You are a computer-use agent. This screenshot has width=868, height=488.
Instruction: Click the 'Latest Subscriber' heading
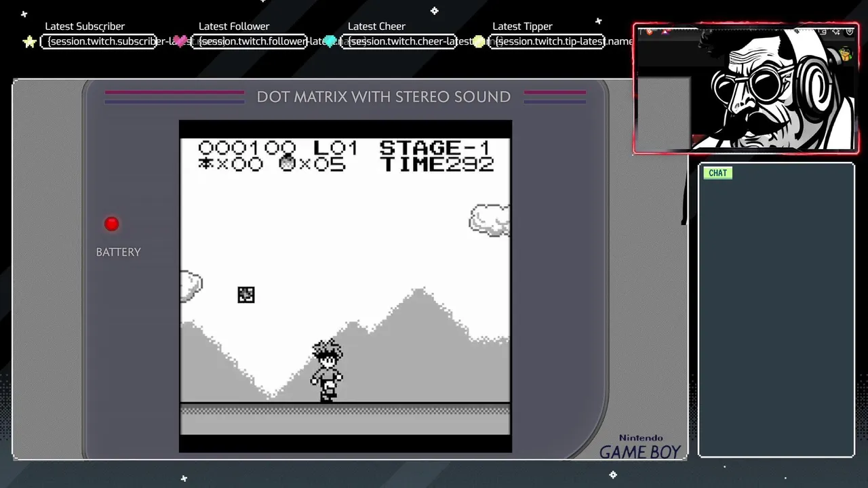tap(85, 26)
